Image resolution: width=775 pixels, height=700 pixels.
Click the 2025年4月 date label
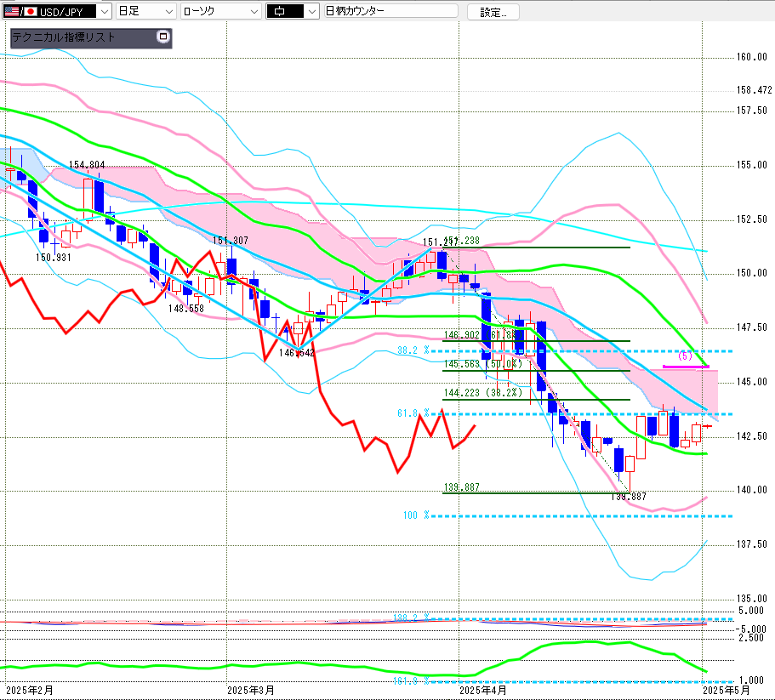click(x=483, y=690)
